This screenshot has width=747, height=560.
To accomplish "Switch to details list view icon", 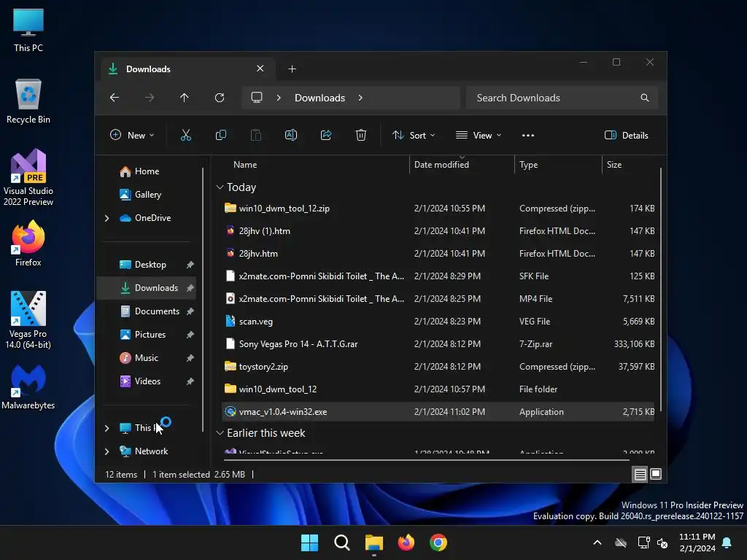I will [640, 474].
